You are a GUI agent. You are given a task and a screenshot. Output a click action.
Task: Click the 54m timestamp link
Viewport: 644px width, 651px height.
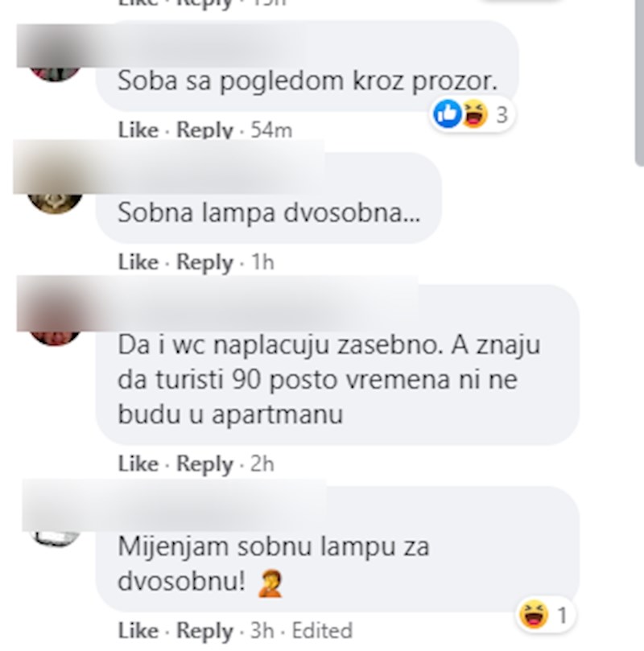coord(271,130)
